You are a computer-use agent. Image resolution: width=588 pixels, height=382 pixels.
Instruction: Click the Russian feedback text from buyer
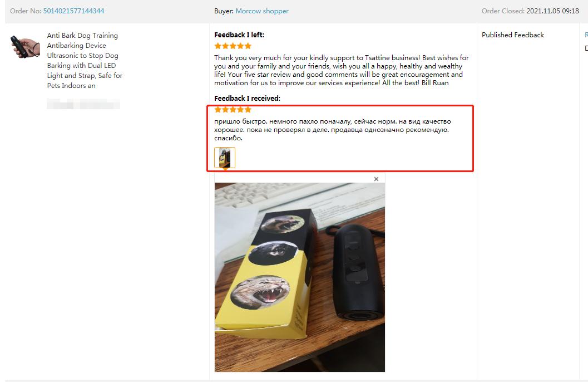coord(333,130)
